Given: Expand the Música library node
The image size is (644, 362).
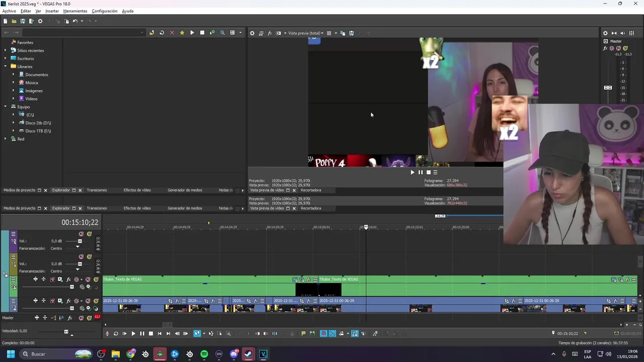Looking at the screenshot, I should (14, 82).
